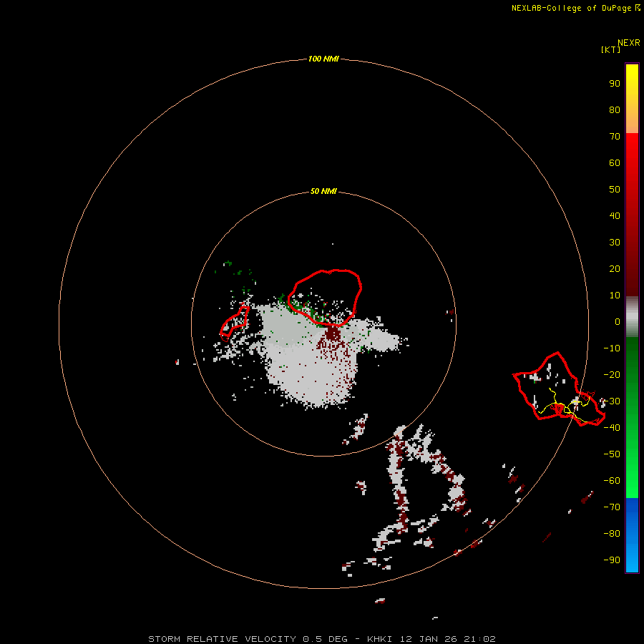Click the yellow road lines inside right island
The height and width of the screenshot is (644, 644).
click(x=566, y=404)
